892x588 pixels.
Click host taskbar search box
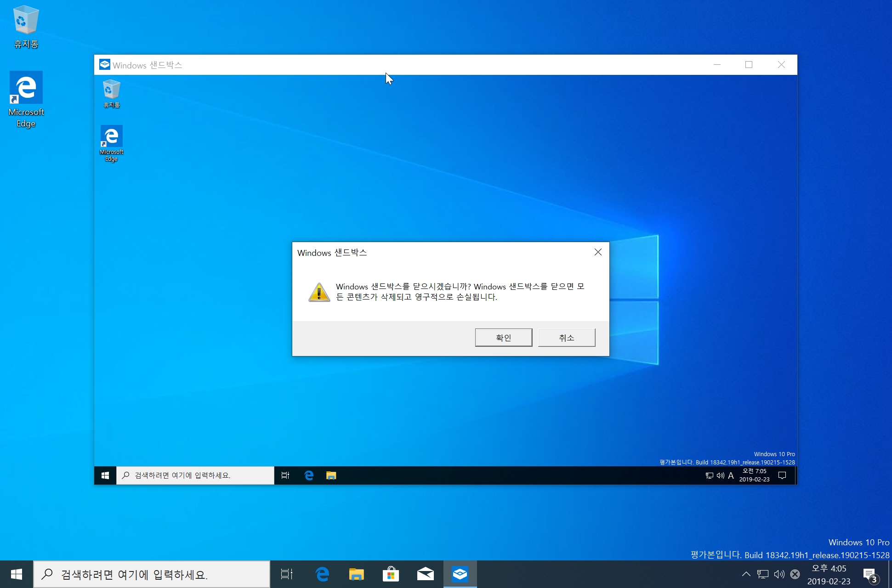152,574
